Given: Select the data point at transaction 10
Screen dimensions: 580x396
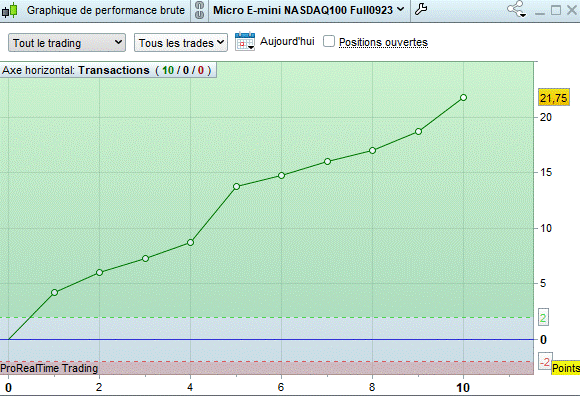Looking at the screenshot, I should click(463, 98).
